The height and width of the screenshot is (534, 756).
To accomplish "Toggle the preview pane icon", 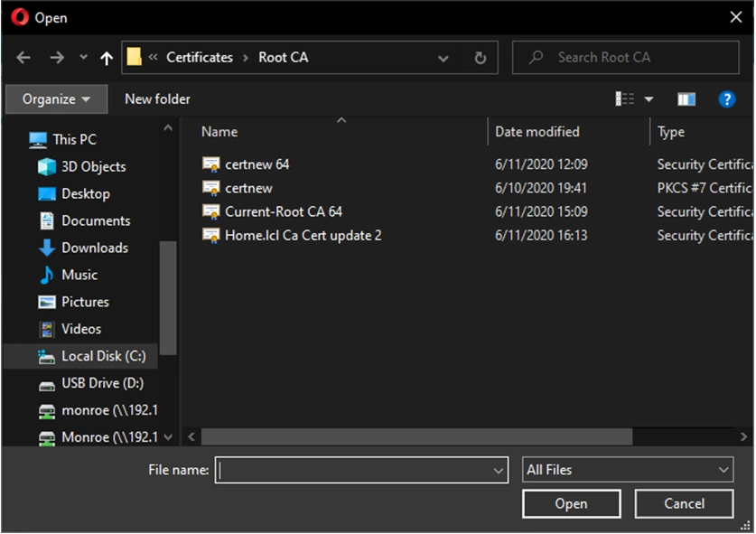I will click(686, 99).
